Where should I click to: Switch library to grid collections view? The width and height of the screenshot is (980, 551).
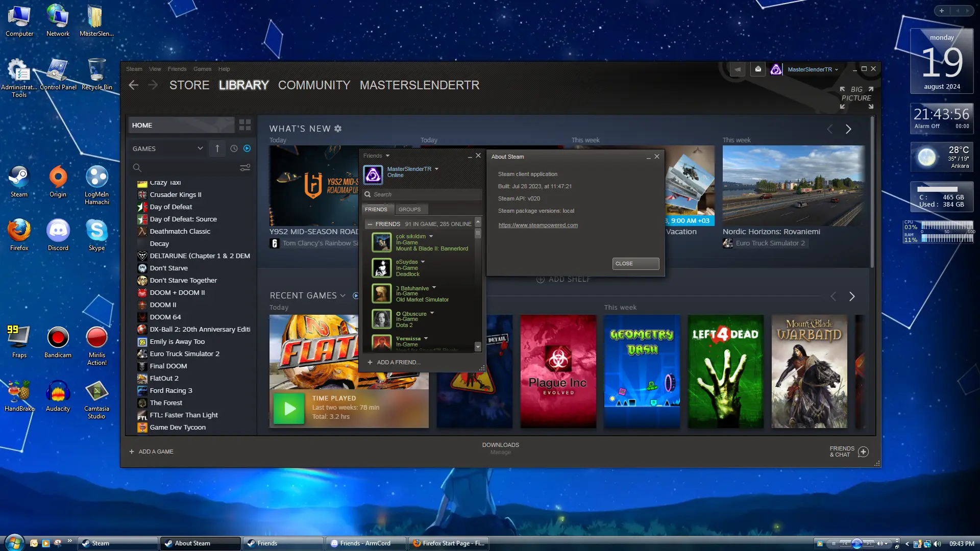(245, 125)
